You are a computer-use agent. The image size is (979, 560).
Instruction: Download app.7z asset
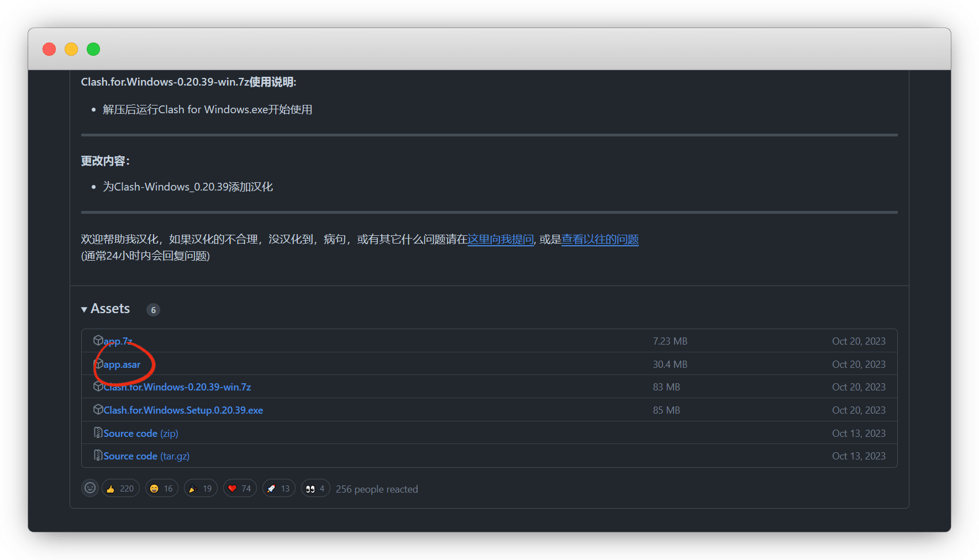118,341
